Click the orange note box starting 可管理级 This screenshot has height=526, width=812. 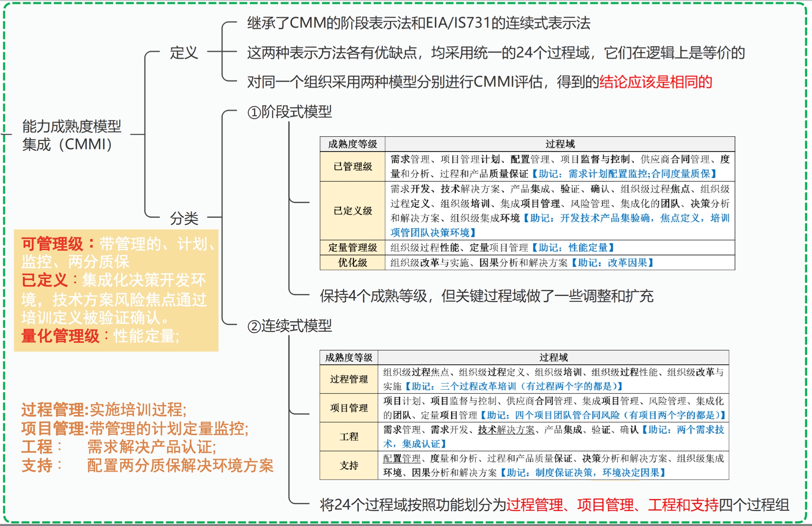[116, 290]
